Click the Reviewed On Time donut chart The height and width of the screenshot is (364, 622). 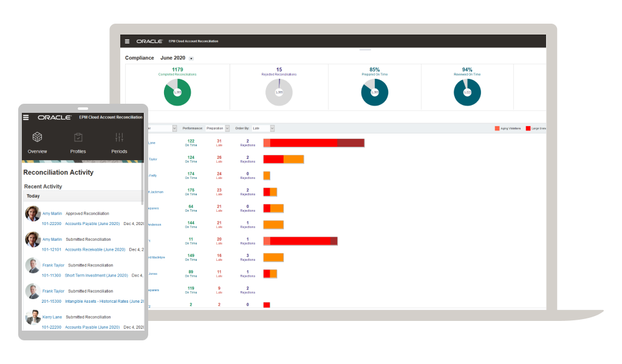467,92
